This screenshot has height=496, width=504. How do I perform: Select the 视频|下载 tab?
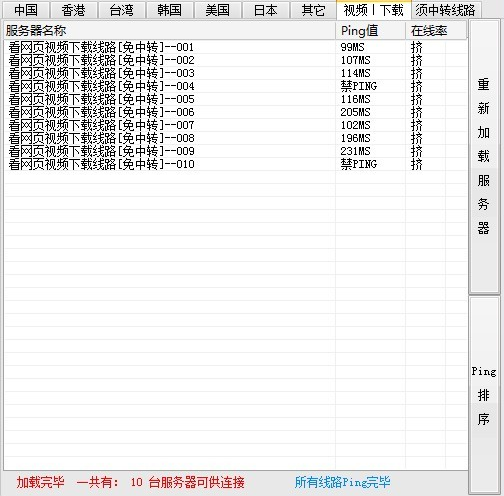(x=374, y=10)
